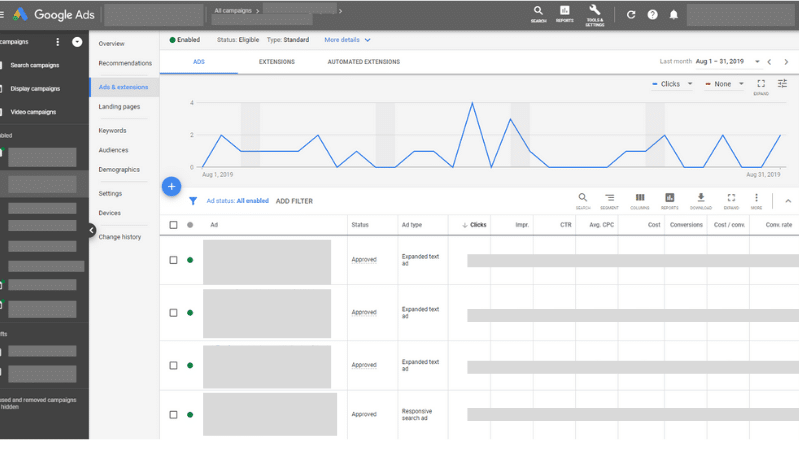Open the search magnifier in top bar
The width and height of the screenshot is (799, 462).
538,14
